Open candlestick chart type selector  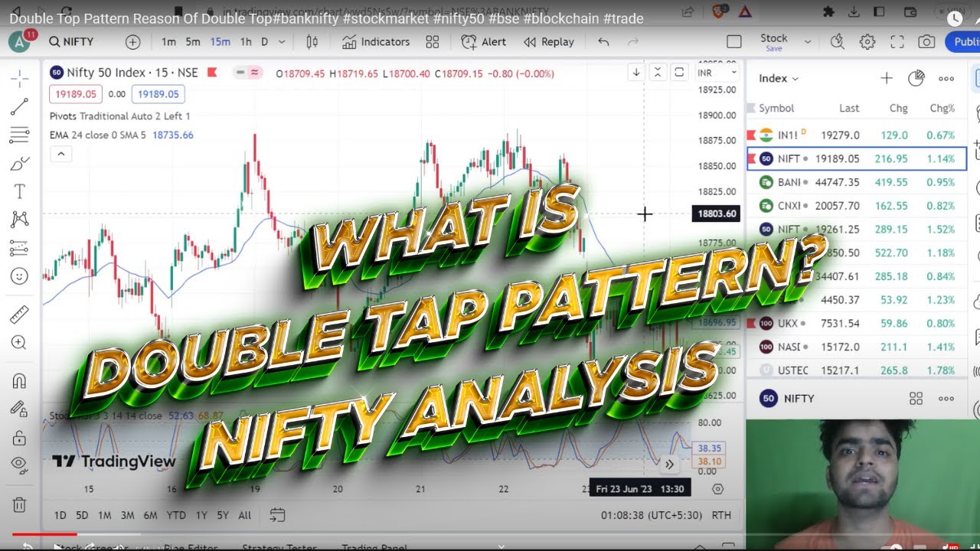(x=312, y=42)
